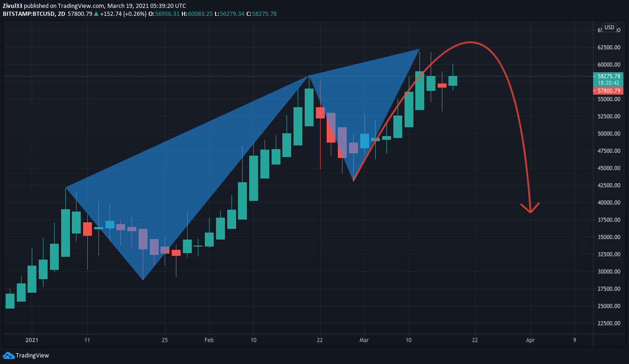Click the TradingView wordmark at bottom left
The height and width of the screenshot is (364, 629).
point(32,356)
